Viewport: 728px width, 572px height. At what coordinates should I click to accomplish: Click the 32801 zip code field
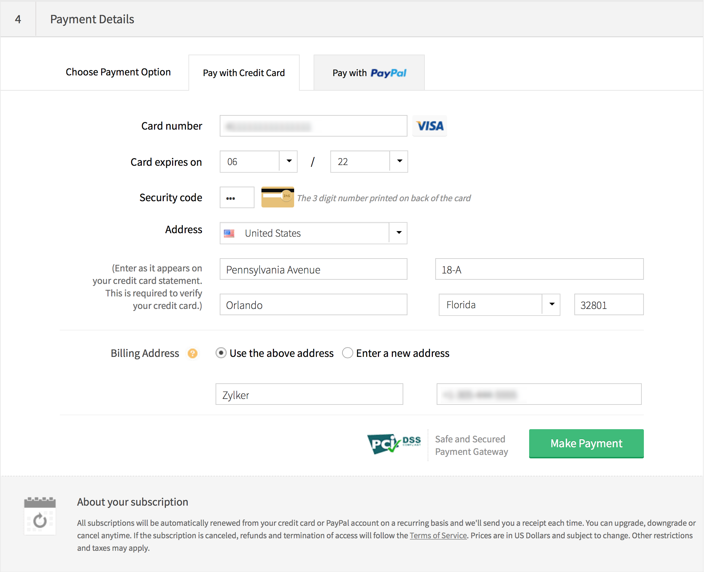click(608, 305)
